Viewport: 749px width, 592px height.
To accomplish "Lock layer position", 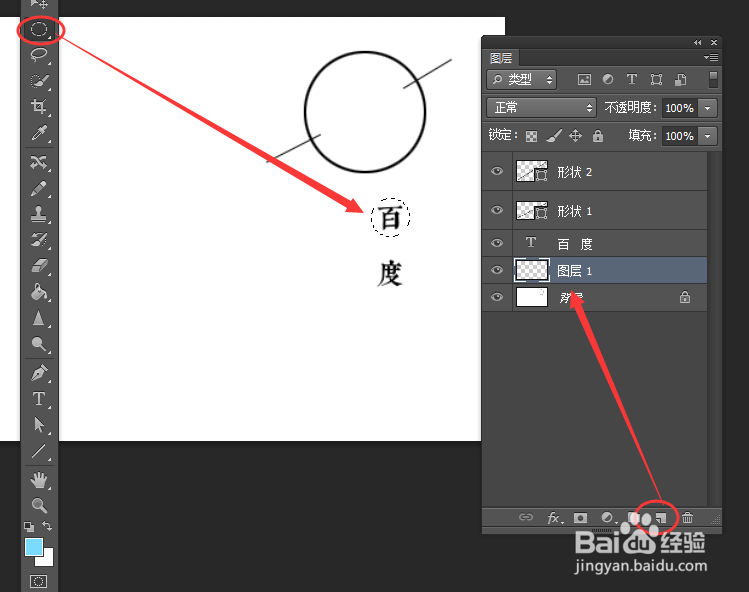I will coord(575,136).
